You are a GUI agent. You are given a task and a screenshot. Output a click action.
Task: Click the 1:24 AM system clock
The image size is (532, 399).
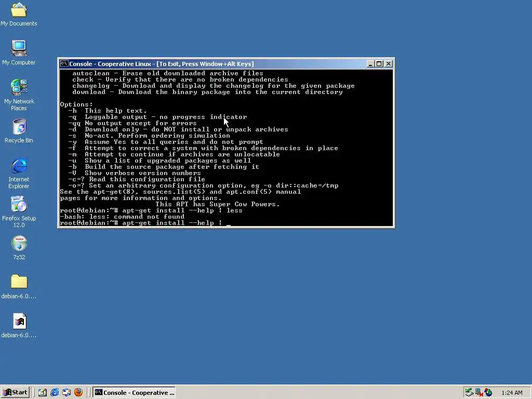pyautogui.click(x=512, y=393)
